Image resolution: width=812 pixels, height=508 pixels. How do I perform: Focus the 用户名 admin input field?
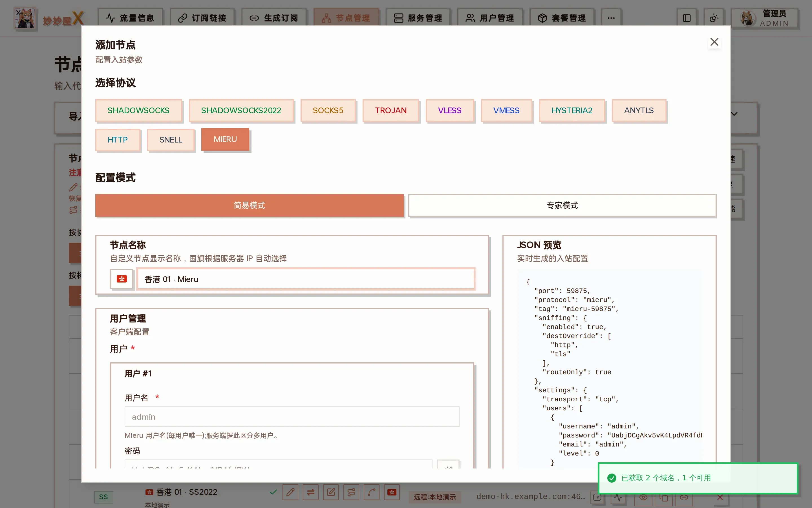pyautogui.click(x=292, y=417)
